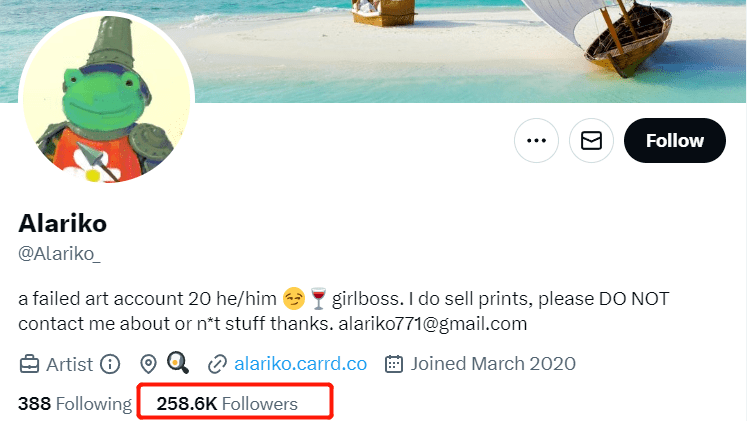748x421 pixels.
Task: Click the Joined March 2020 text
Action: click(492, 363)
